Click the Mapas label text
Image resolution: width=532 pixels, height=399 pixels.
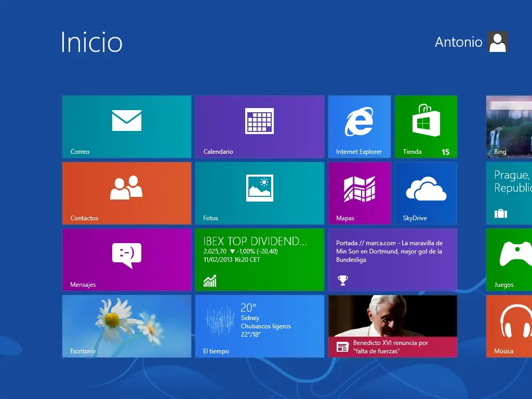(x=345, y=218)
